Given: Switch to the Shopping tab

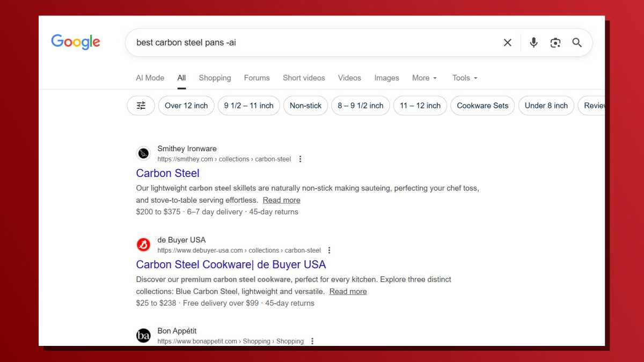Looking at the screenshot, I should coord(215,78).
